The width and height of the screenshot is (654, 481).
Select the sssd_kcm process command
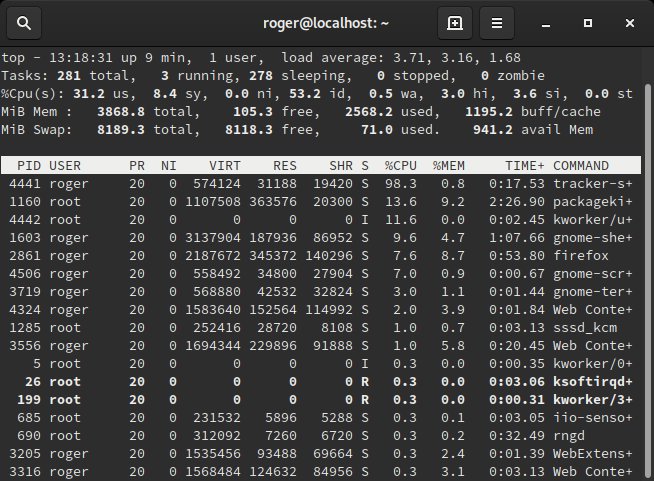585,327
